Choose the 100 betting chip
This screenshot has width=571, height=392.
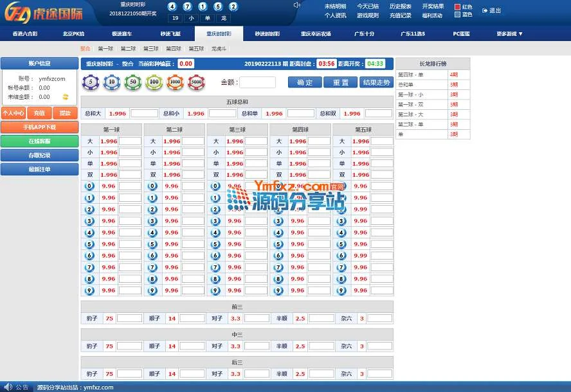(x=154, y=82)
